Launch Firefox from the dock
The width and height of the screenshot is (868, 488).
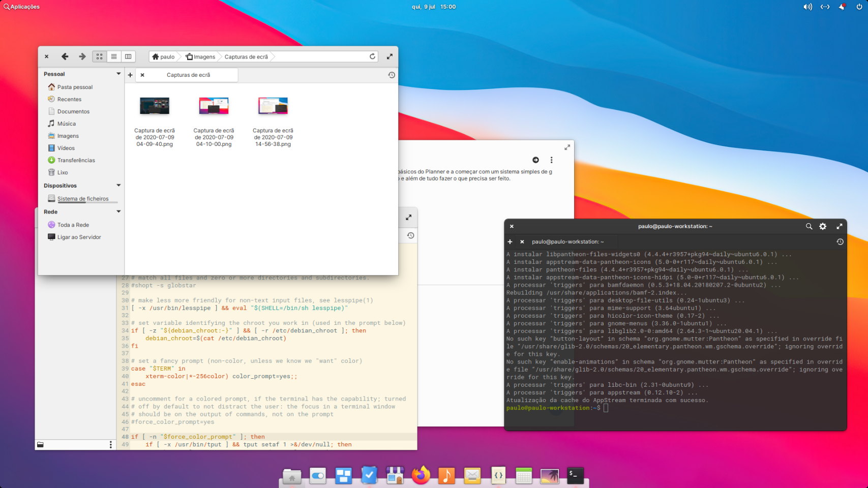[x=421, y=475]
